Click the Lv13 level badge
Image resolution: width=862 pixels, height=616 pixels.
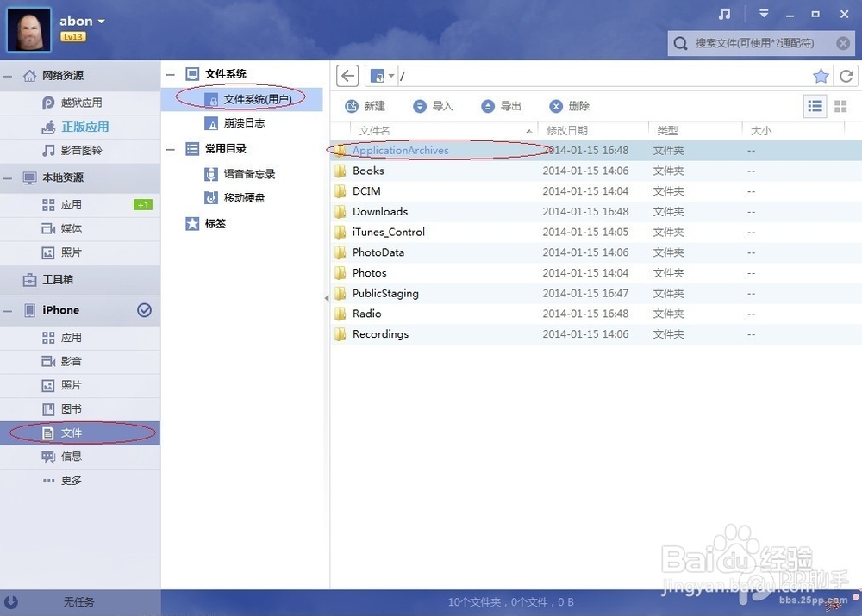point(73,37)
